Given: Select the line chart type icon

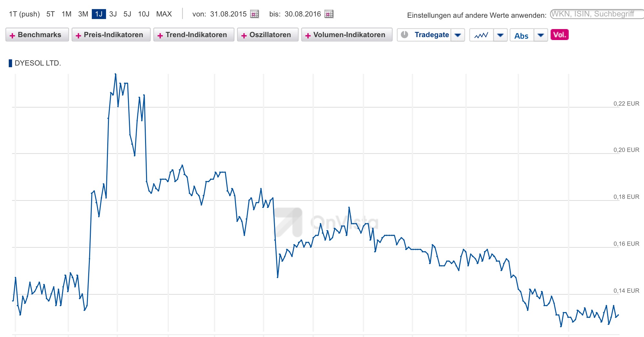Looking at the screenshot, I should (x=481, y=35).
